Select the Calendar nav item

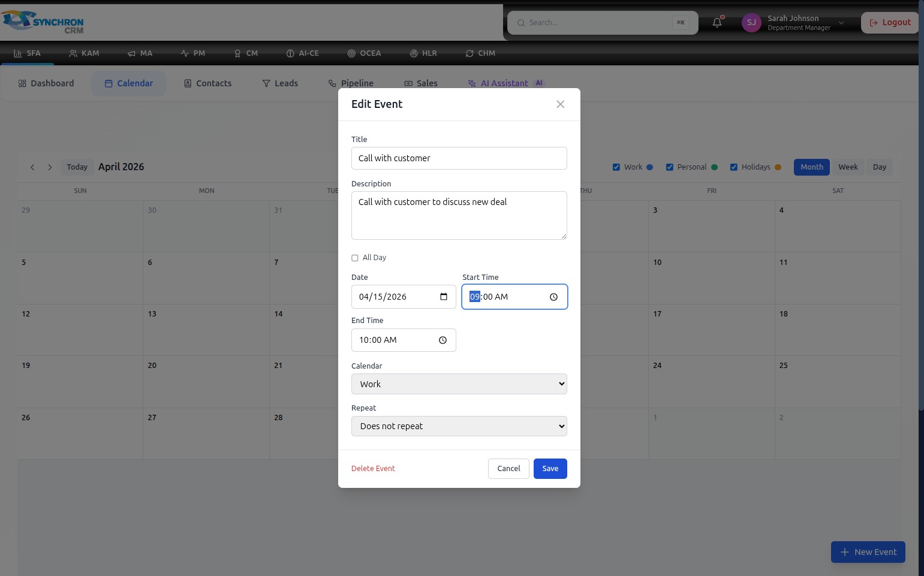[128, 83]
